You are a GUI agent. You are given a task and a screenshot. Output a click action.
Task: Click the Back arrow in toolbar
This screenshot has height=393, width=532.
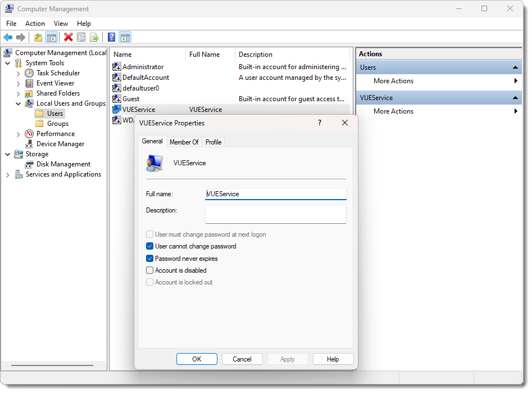click(8, 38)
